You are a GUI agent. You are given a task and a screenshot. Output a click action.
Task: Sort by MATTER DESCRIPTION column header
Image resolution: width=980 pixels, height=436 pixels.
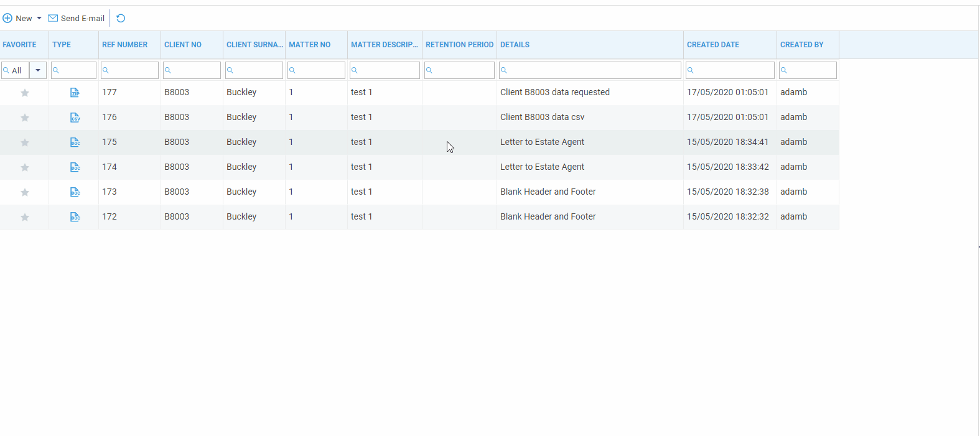(x=385, y=45)
